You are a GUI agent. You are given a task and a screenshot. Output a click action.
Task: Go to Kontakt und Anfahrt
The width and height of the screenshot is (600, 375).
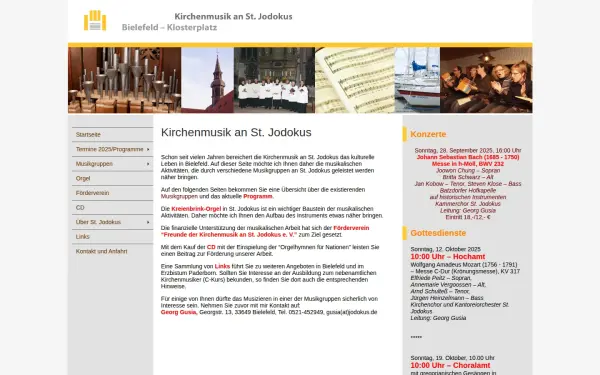[101, 251]
